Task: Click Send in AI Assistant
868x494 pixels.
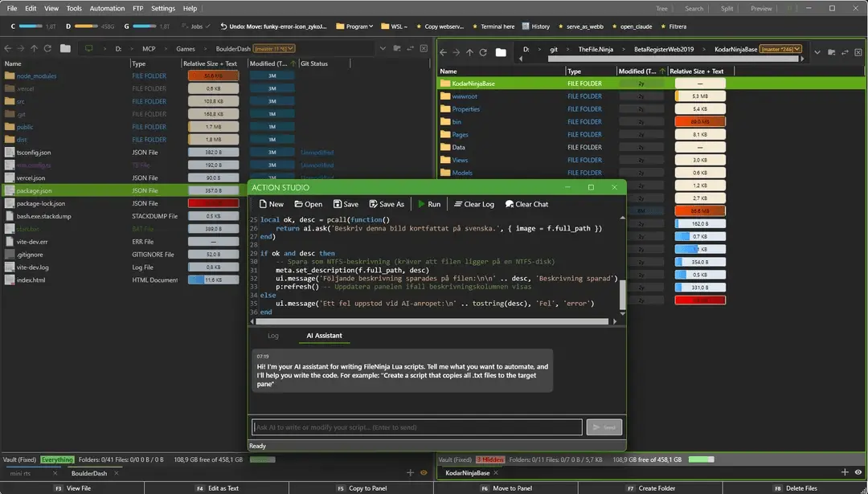Action: (x=604, y=427)
